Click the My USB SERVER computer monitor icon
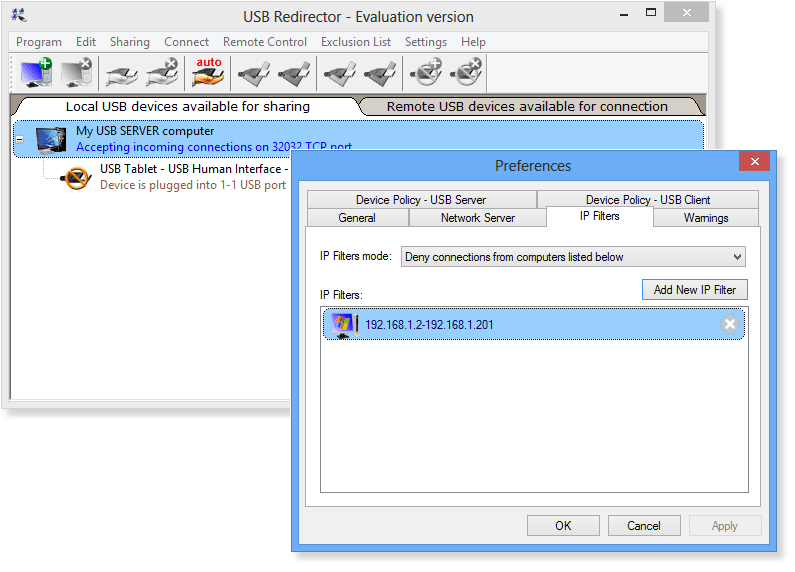 pyautogui.click(x=51, y=140)
